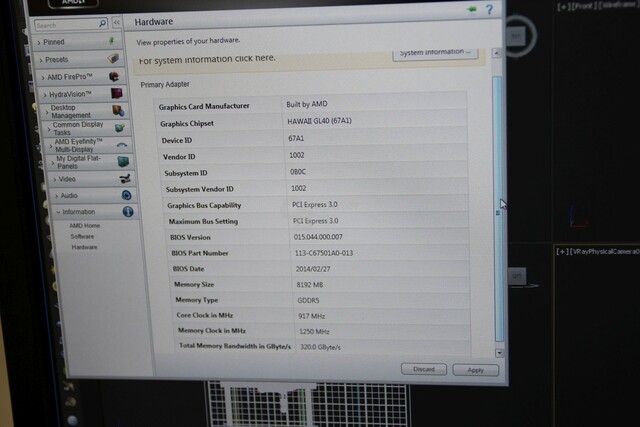Viewport: 640px width, 427px height.
Task: Click the search magnifier icon
Action: [102, 24]
